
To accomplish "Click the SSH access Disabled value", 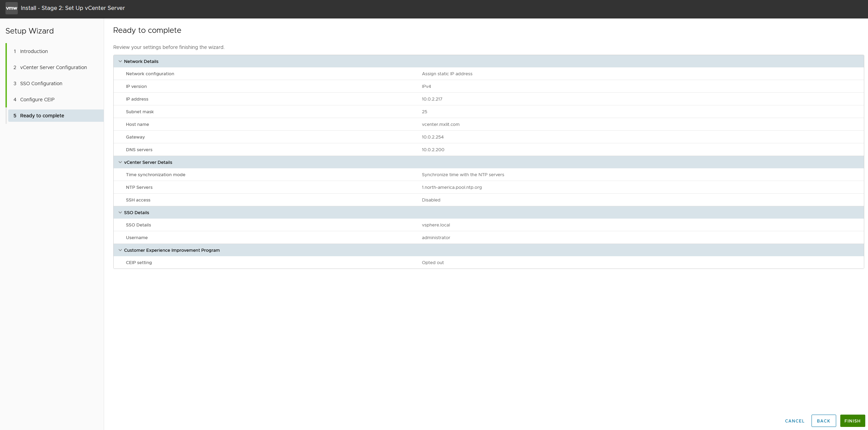I will (x=431, y=200).
